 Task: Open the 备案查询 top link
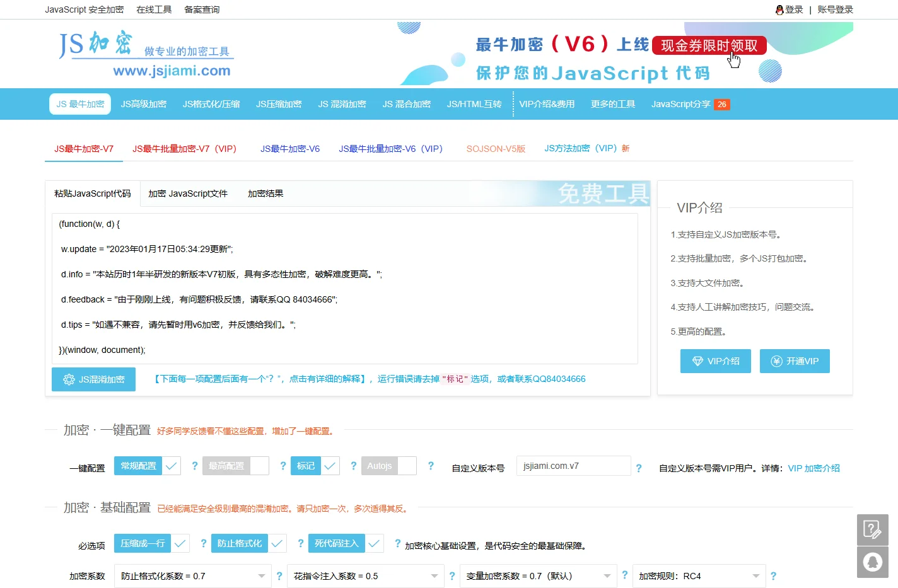202,9
